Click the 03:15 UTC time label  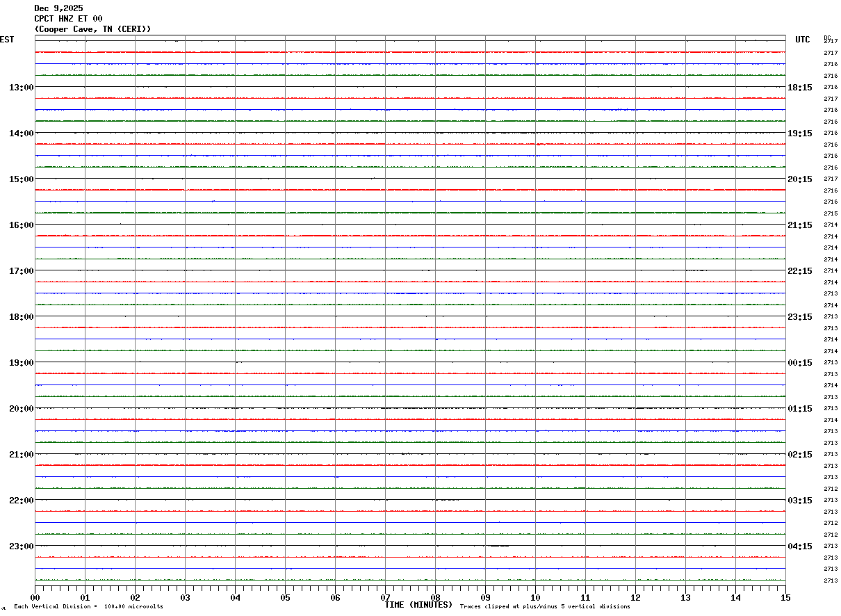[x=800, y=500]
